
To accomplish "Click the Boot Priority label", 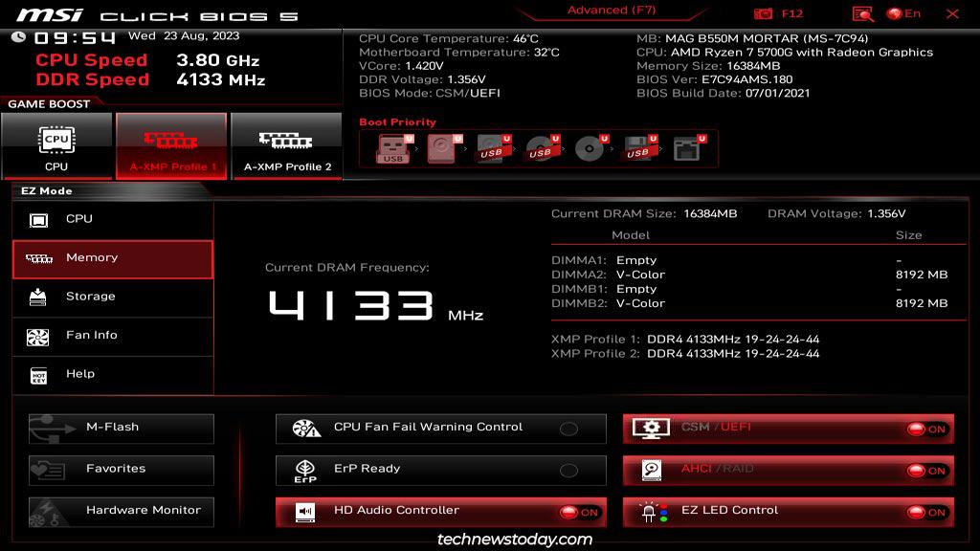I will (x=397, y=121).
